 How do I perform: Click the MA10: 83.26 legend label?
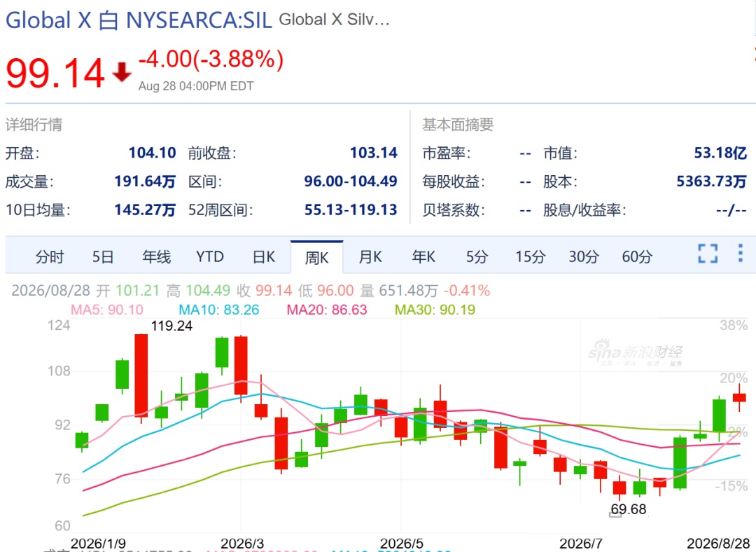pos(219,310)
